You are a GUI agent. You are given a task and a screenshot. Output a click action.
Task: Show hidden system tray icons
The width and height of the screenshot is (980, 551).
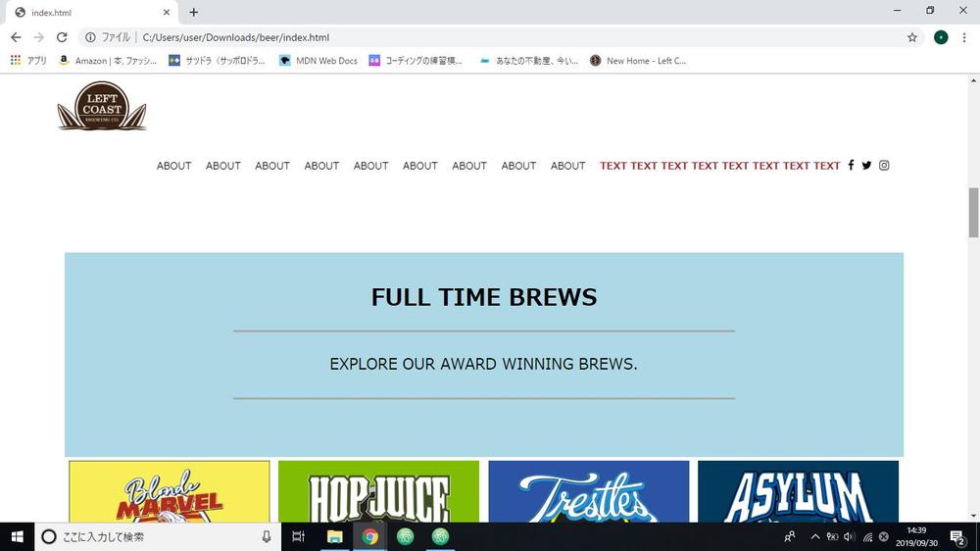click(x=815, y=536)
